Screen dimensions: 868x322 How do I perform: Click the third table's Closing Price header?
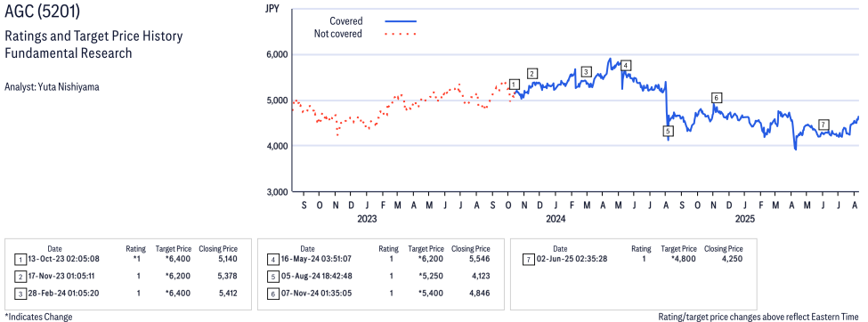click(724, 249)
